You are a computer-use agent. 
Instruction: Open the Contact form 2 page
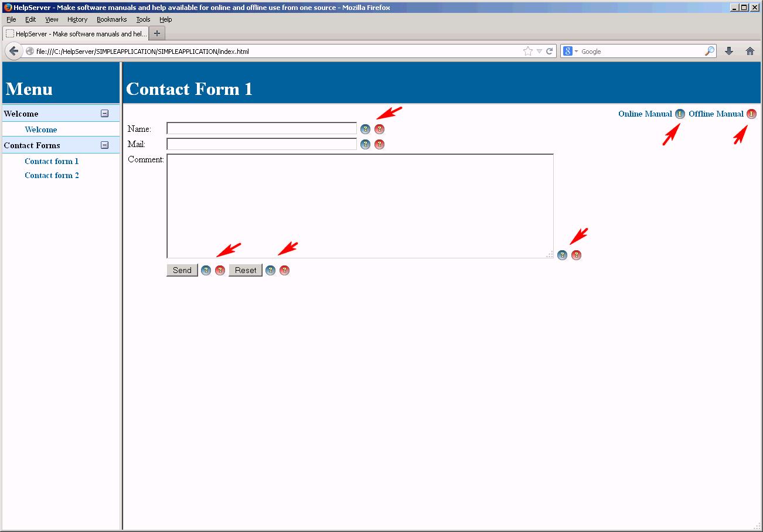(x=52, y=175)
